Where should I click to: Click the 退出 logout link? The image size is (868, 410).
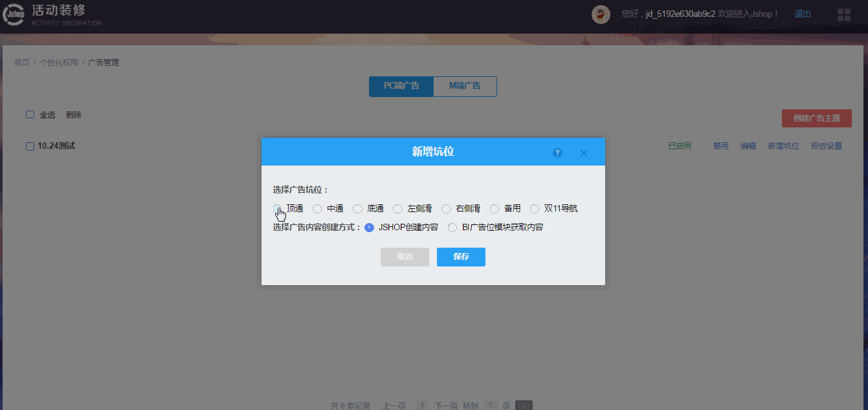point(803,14)
